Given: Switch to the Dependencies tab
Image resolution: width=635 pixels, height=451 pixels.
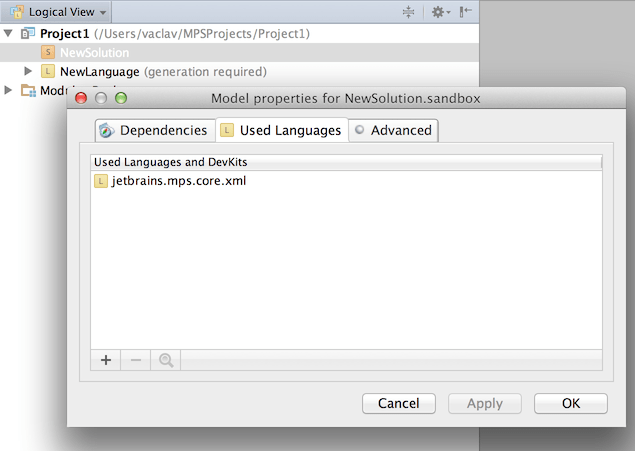Looking at the screenshot, I should pos(155,130).
